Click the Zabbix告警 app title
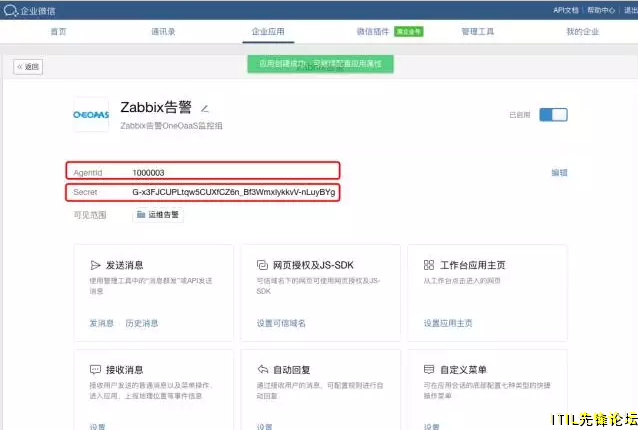The height and width of the screenshot is (430, 638). (x=156, y=107)
